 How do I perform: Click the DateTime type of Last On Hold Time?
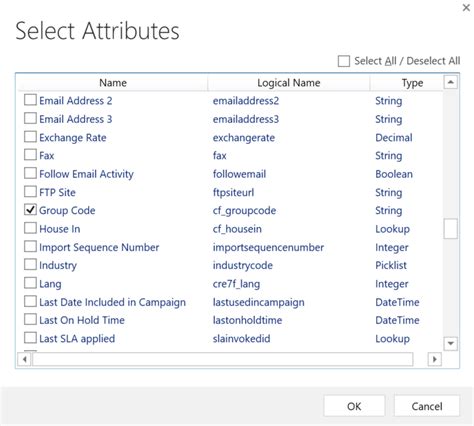click(x=397, y=320)
